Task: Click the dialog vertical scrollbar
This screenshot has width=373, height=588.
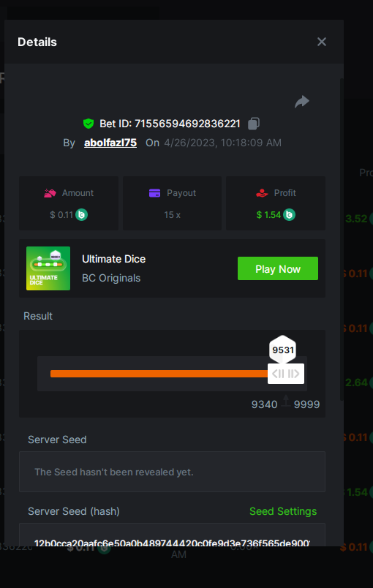Action: (x=342, y=239)
